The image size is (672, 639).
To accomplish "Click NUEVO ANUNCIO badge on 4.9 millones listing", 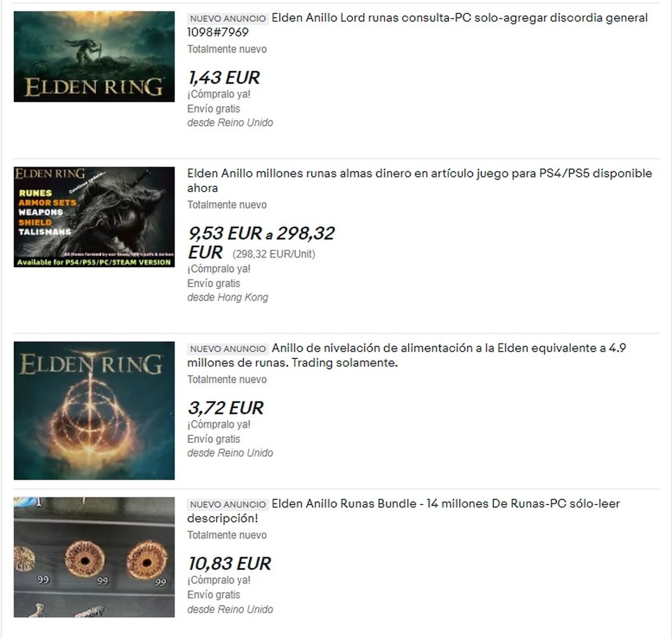I will point(228,349).
